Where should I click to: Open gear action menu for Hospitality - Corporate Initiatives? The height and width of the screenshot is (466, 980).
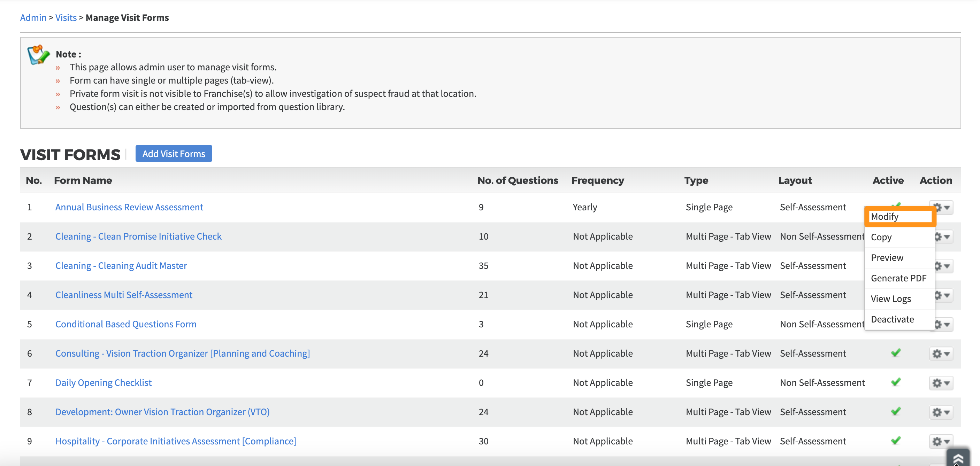(x=941, y=441)
